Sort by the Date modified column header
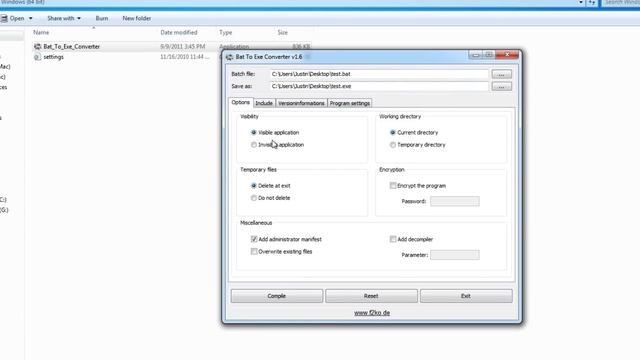Viewport: 640px width, 360px height. click(x=179, y=32)
